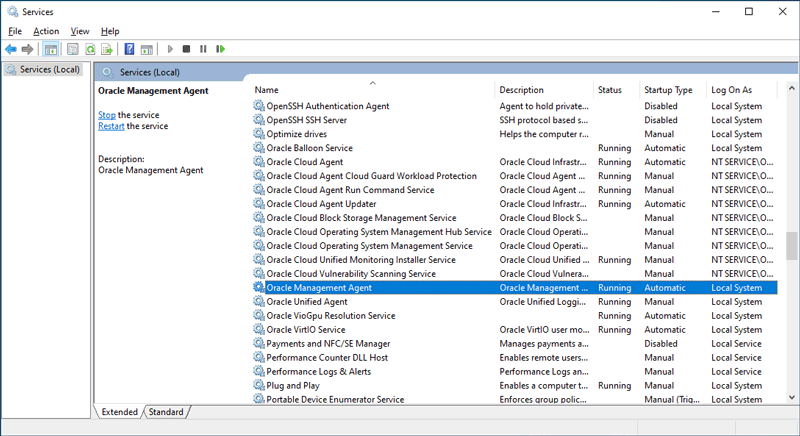Viewport: 800px width, 436px height.
Task: Click the Export List toolbar icon
Action: (107, 49)
